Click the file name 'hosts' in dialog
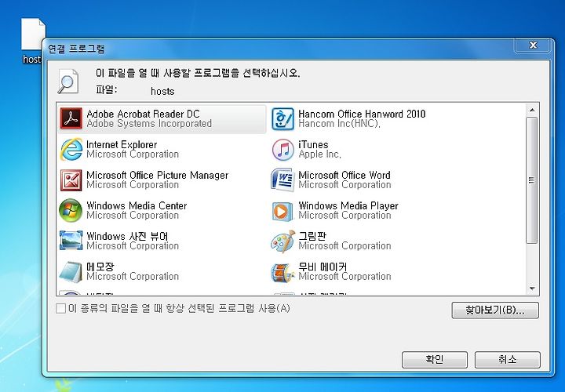The image size is (565, 392). [162, 92]
